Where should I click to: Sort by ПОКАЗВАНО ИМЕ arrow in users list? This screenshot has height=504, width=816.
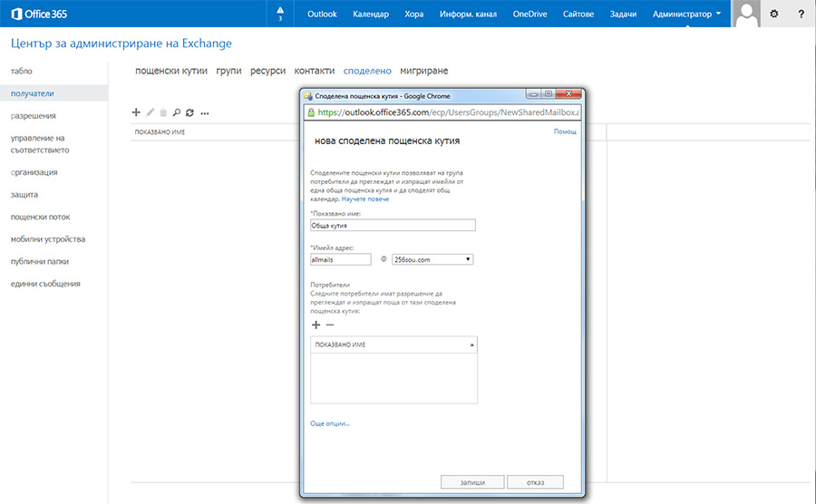pos(472,344)
